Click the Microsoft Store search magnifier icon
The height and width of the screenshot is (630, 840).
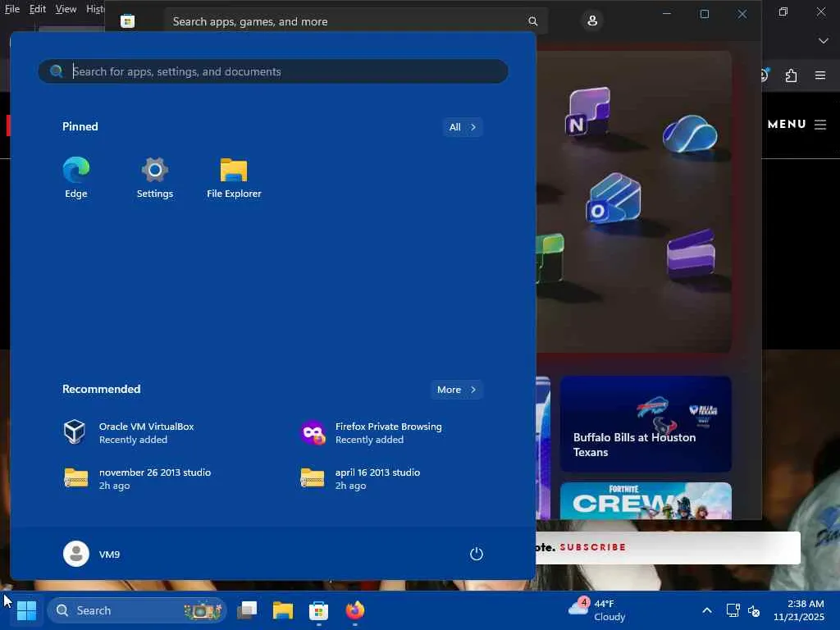coord(532,21)
